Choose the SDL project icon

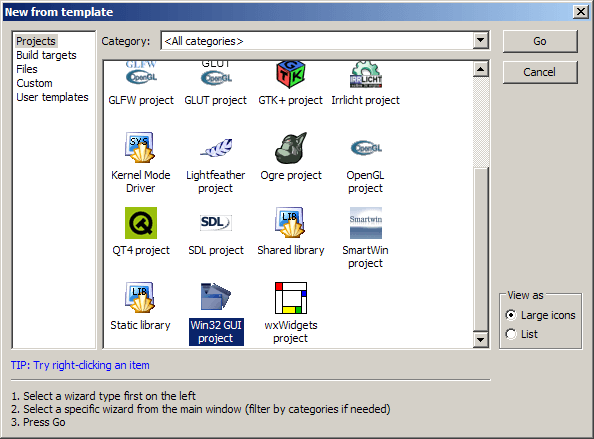pyautogui.click(x=216, y=223)
